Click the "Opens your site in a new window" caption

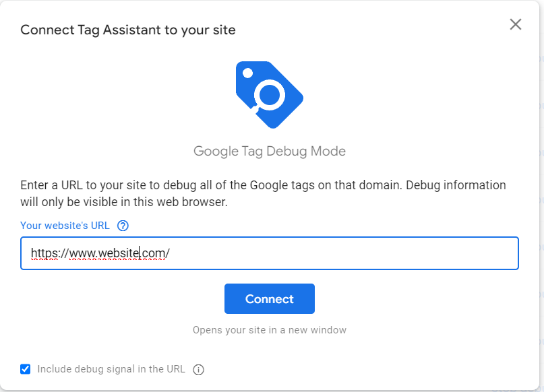[x=270, y=330]
